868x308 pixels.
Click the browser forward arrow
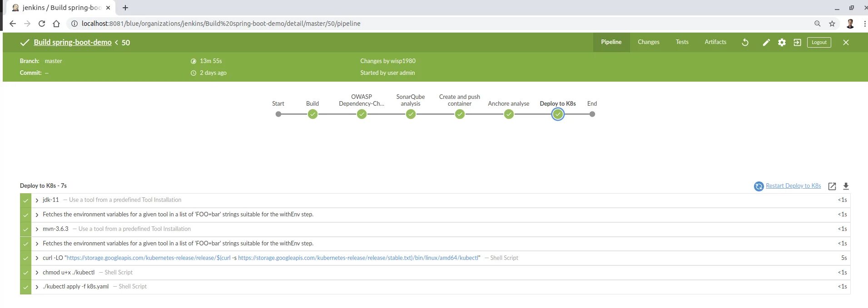(27, 24)
